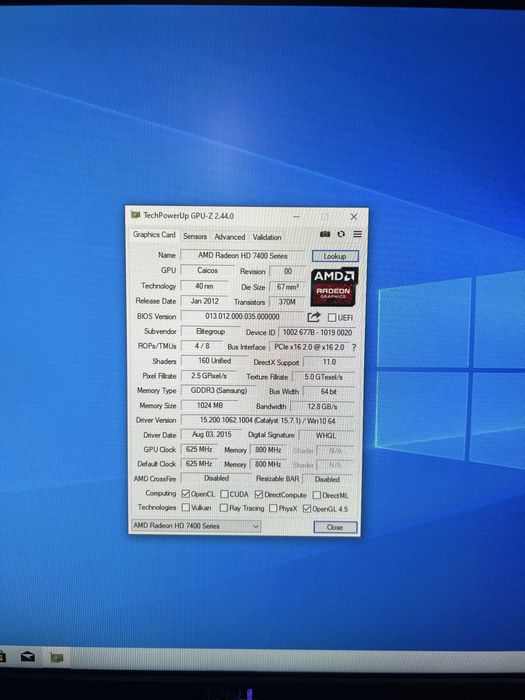Click the Close button at bottom

tap(335, 527)
